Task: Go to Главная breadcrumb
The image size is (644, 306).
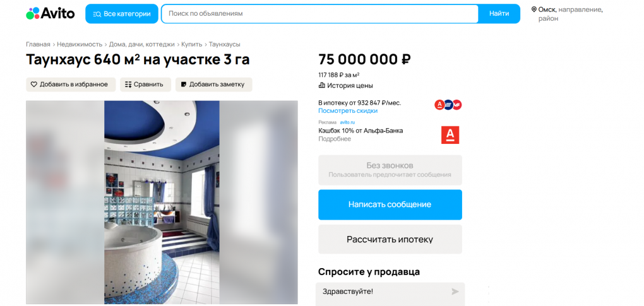Action: (x=38, y=44)
